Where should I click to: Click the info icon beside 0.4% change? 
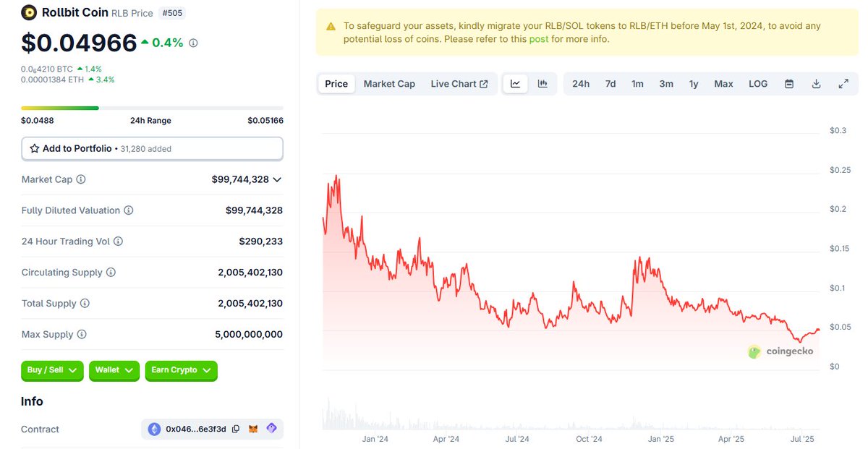click(193, 43)
